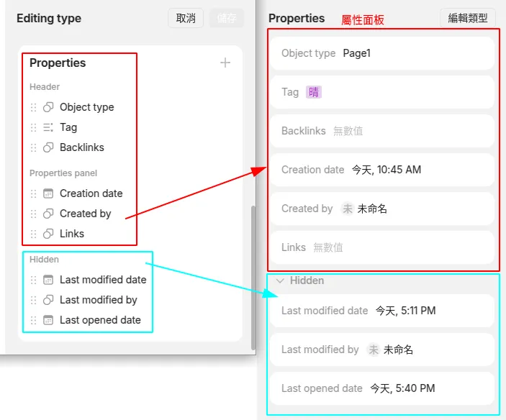The width and height of the screenshot is (506, 420).
Task: Click the Creation date calendar icon
Action: (48, 193)
